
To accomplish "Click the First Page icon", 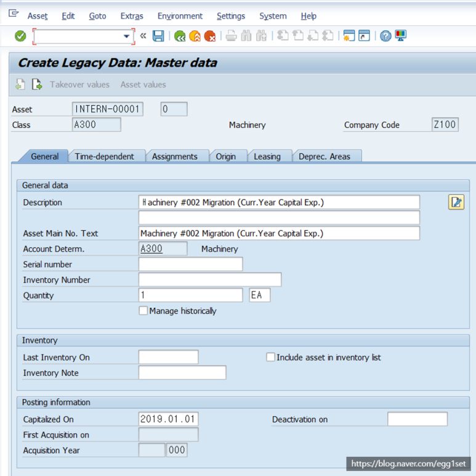I will [x=283, y=36].
